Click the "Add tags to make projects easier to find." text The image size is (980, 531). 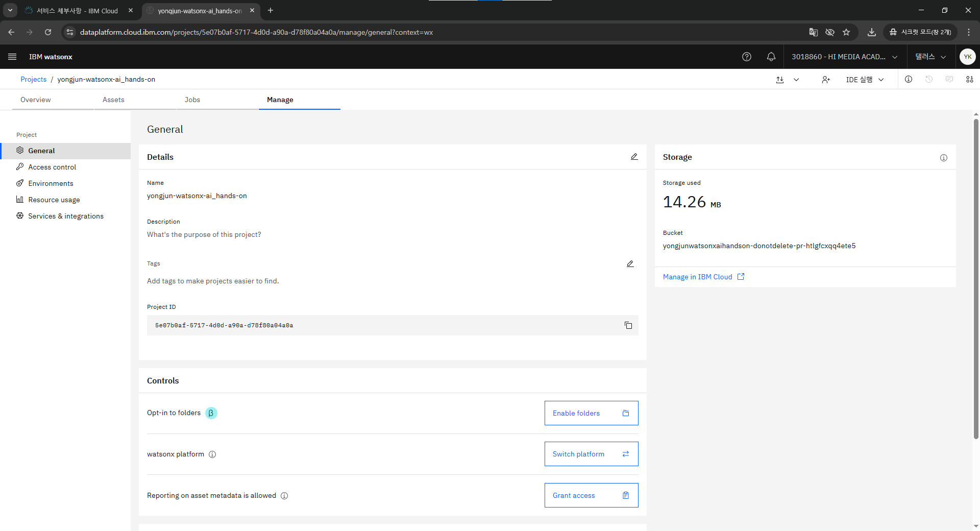point(213,281)
